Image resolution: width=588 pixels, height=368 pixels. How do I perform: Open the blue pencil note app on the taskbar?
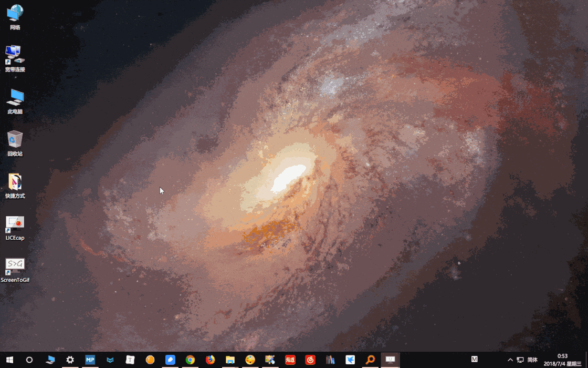[170, 360]
